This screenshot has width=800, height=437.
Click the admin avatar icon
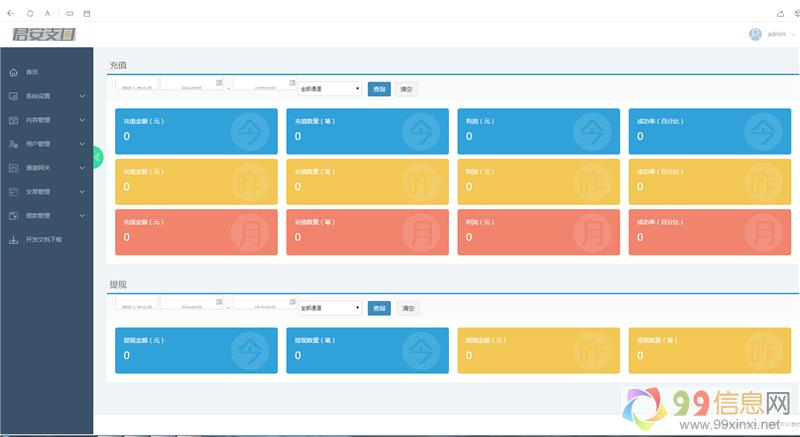click(x=755, y=34)
